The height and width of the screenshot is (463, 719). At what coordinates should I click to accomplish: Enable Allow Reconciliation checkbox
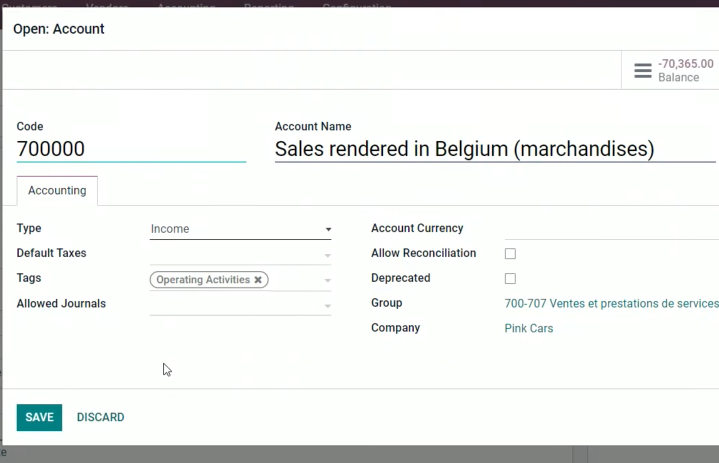(x=510, y=254)
